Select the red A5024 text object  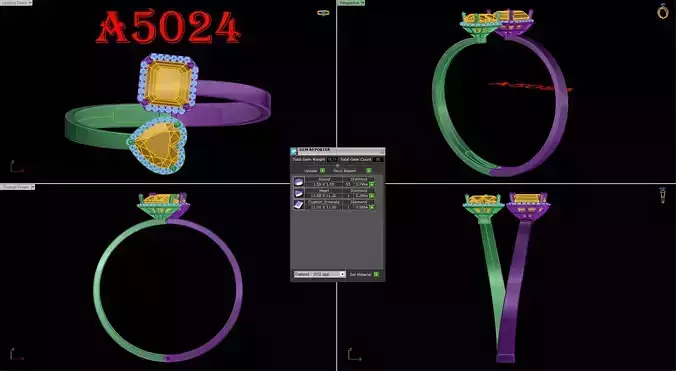coord(168,27)
